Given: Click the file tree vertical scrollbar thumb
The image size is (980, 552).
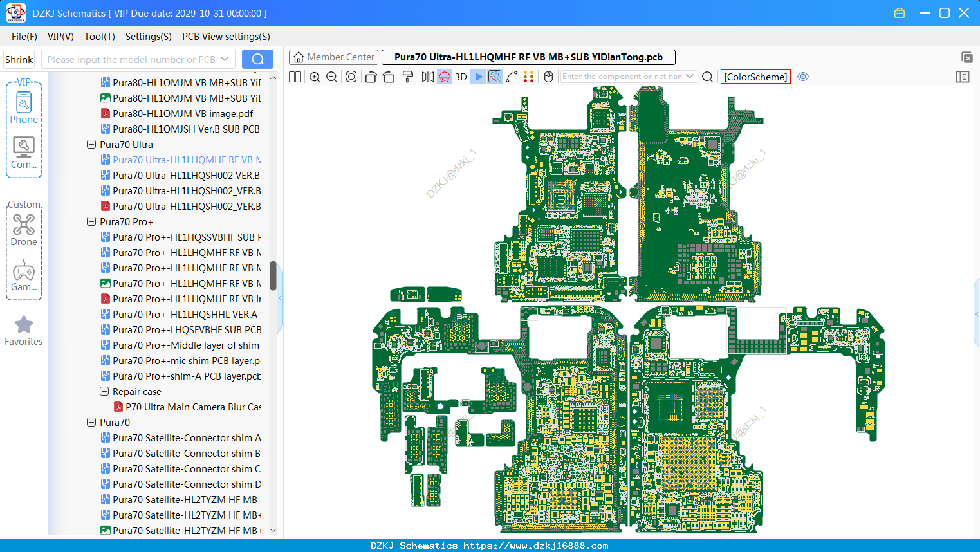Looking at the screenshot, I should [273, 275].
